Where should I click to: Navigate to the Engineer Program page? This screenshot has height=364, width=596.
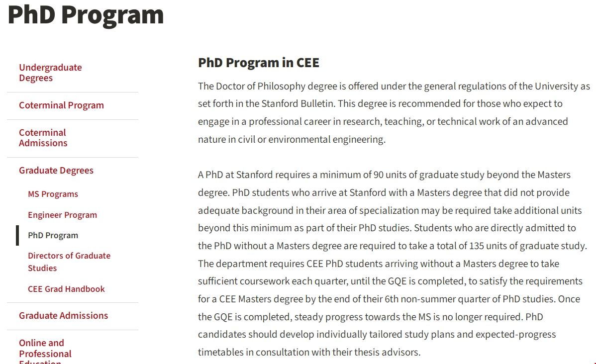click(x=62, y=215)
